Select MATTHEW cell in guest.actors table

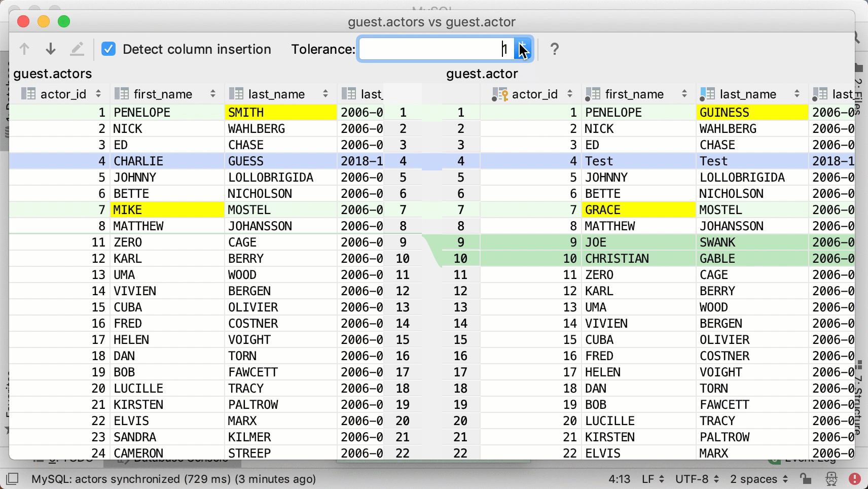point(167,226)
